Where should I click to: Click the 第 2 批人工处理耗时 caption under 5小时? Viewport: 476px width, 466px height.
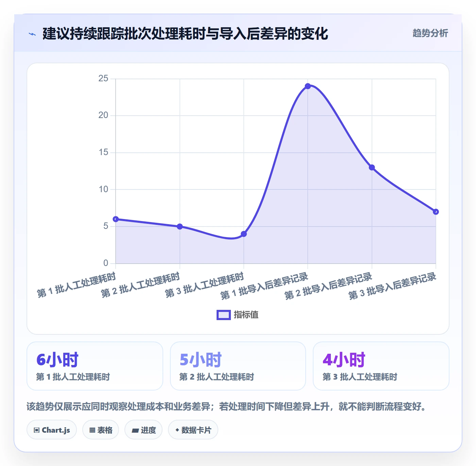pyautogui.click(x=217, y=377)
